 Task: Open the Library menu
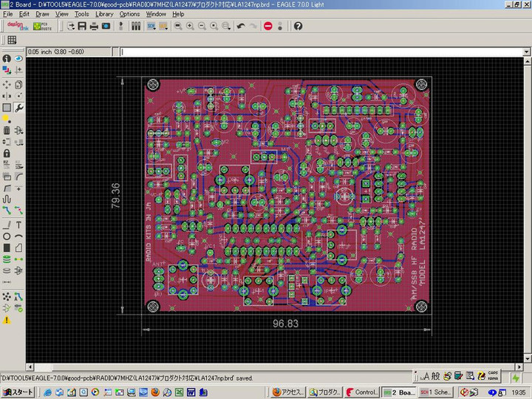pyautogui.click(x=104, y=14)
